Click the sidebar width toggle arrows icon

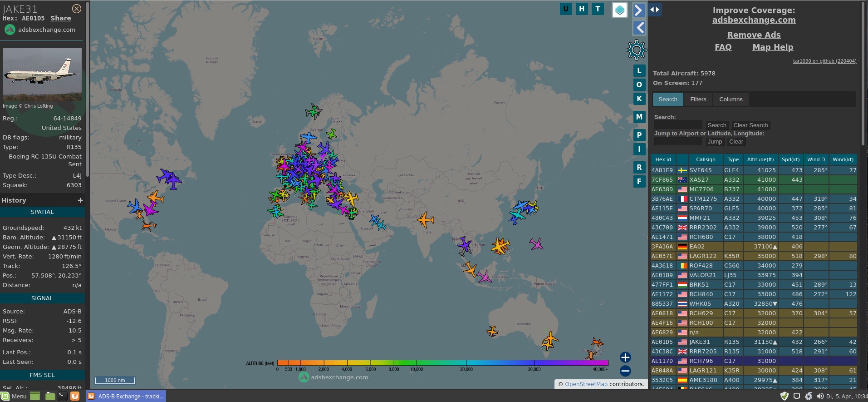(x=654, y=10)
